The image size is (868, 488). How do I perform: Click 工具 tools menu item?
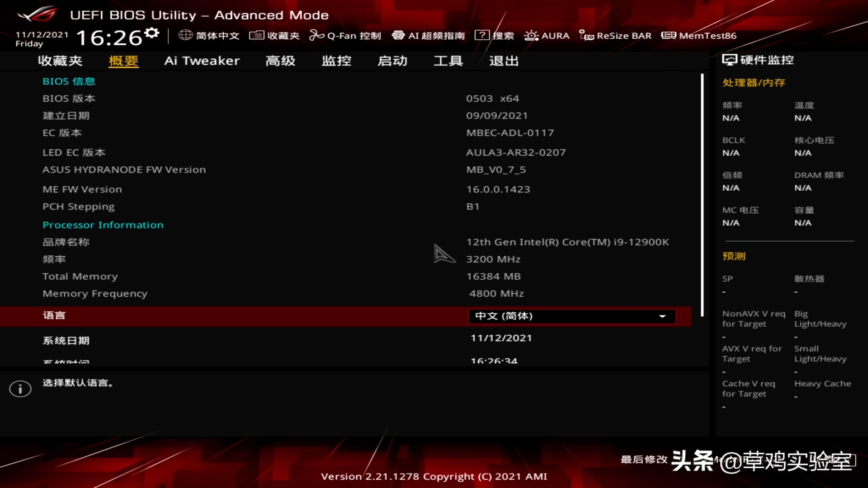point(448,60)
